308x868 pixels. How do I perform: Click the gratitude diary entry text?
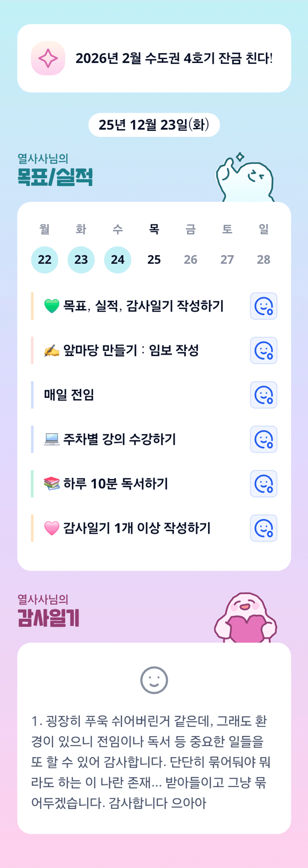tap(151, 762)
